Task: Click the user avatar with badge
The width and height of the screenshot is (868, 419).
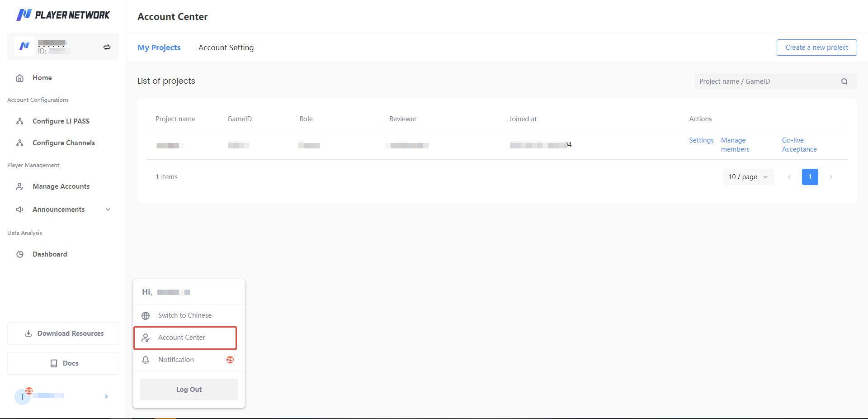Action: (23, 396)
